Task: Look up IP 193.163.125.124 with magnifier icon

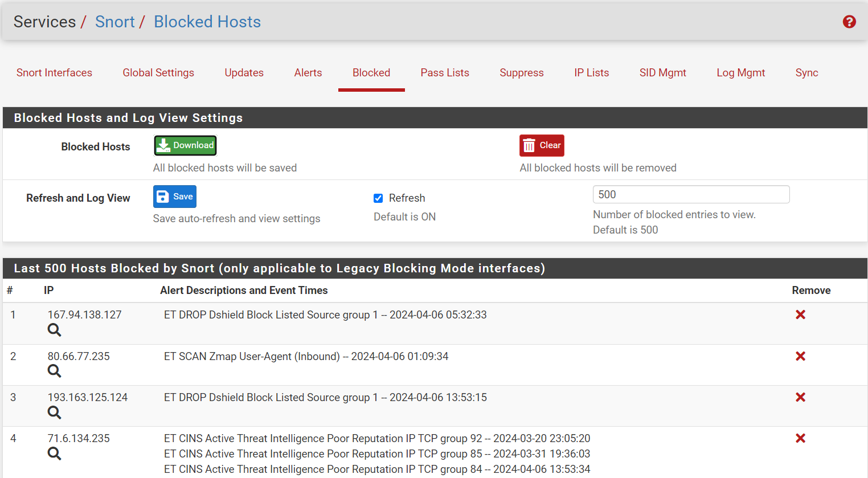Action: coord(54,412)
